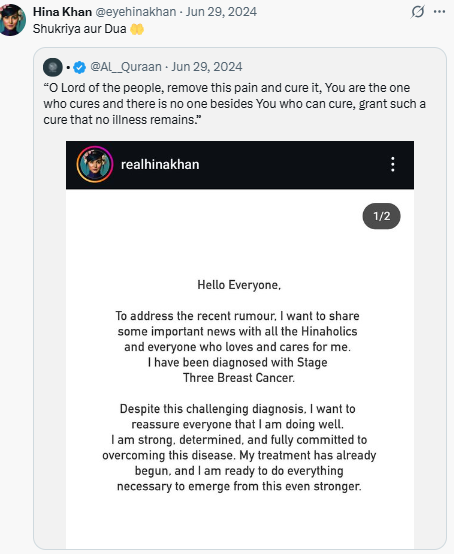The width and height of the screenshot is (454, 554).
Task: Click the realhinakhan Instagram avatar
Action: (95, 164)
